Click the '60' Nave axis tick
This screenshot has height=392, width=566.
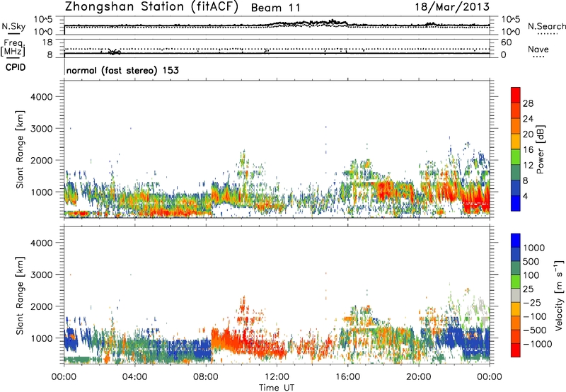506,42
